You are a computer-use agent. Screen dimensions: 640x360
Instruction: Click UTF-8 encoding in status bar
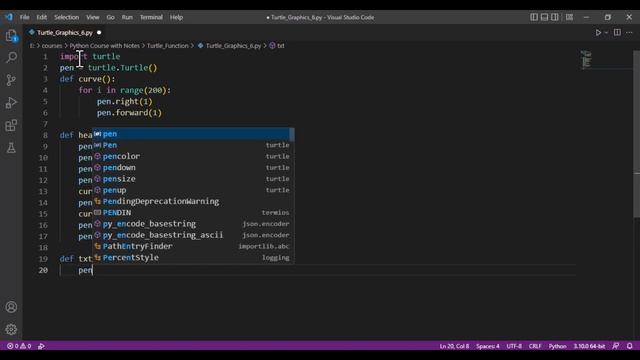(x=514, y=346)
